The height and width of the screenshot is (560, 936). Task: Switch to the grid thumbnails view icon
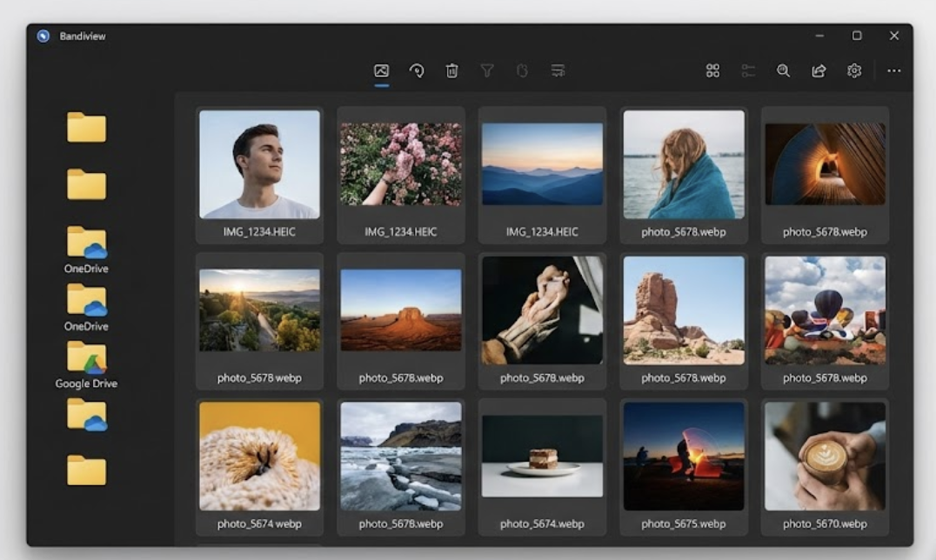pyautogui.click(x=712, y=71)
